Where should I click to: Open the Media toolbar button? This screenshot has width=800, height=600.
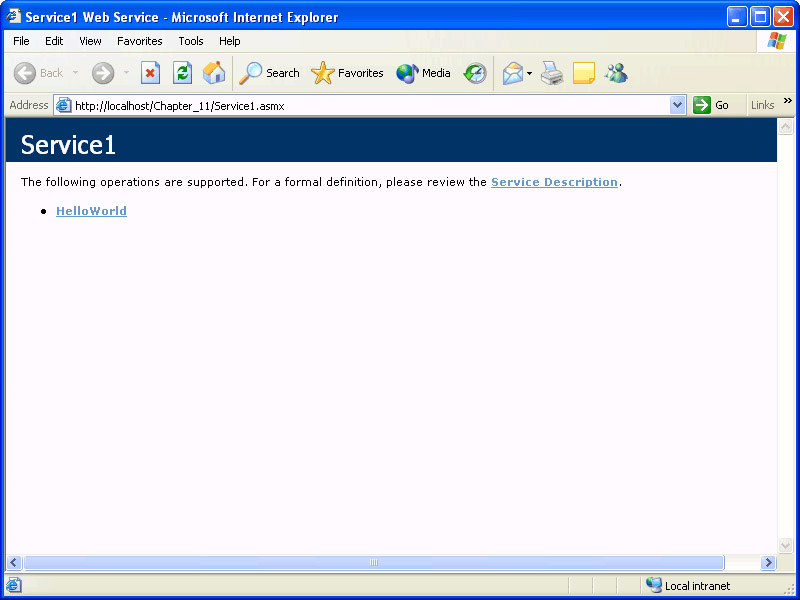tap(424, 73)
